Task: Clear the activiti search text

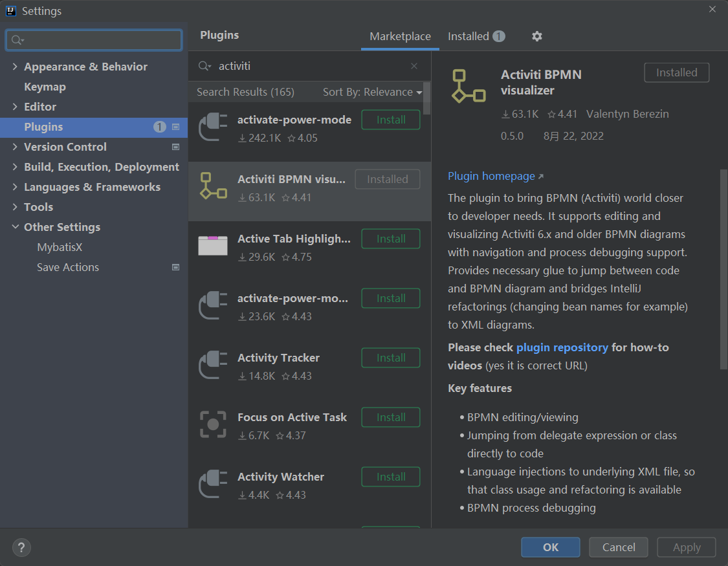Action: click(414, 66)
